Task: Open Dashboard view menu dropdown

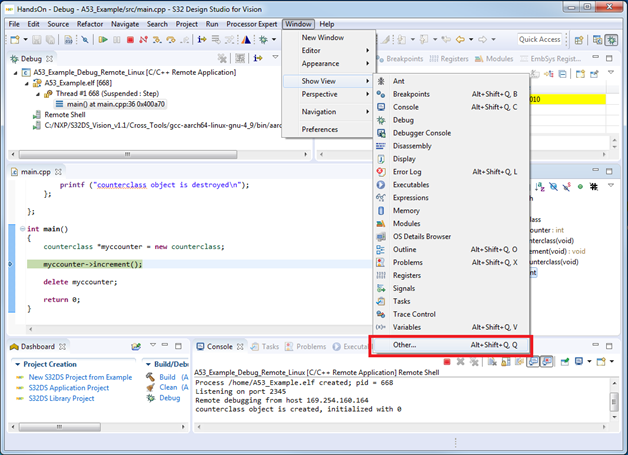Action: 153,345
